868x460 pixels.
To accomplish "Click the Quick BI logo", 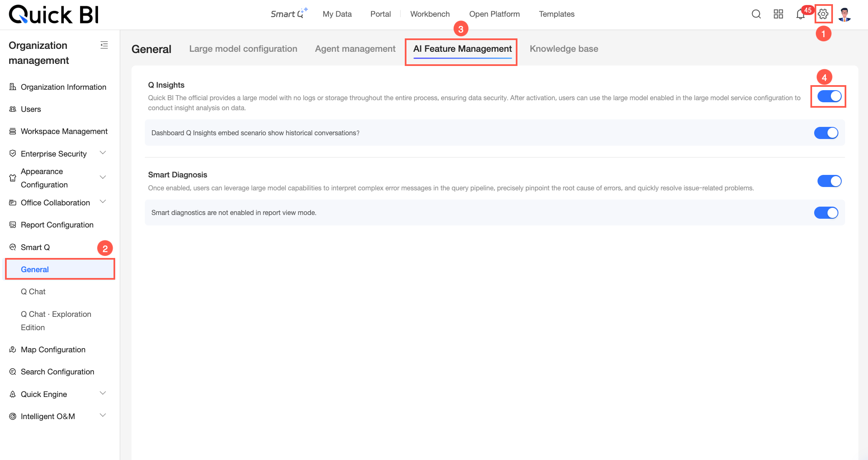I will click(x=54, y=14).
